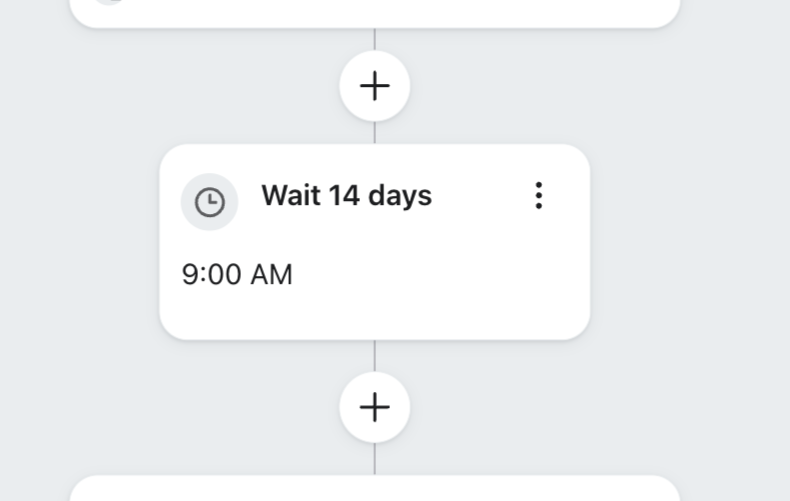Click empty canvas right of the upper plus button
Viewport: 790px width, 501px height.
550,86
